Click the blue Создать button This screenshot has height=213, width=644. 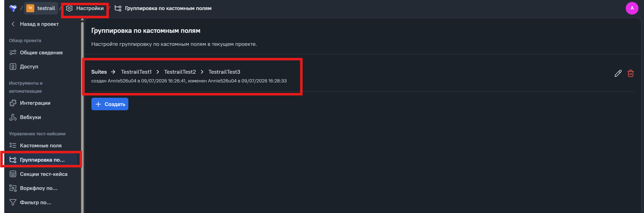(110, 104)
